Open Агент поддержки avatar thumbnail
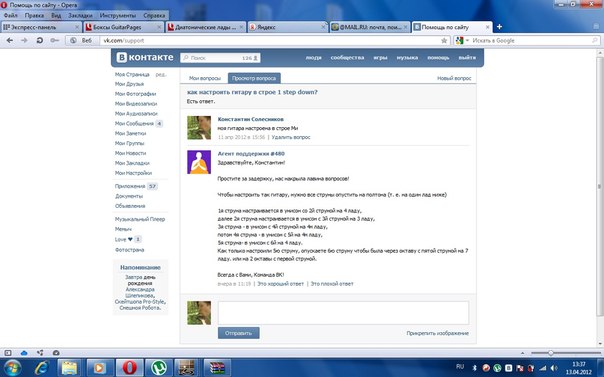Screen dimensions: 604x377 click(x=199, y=162)
